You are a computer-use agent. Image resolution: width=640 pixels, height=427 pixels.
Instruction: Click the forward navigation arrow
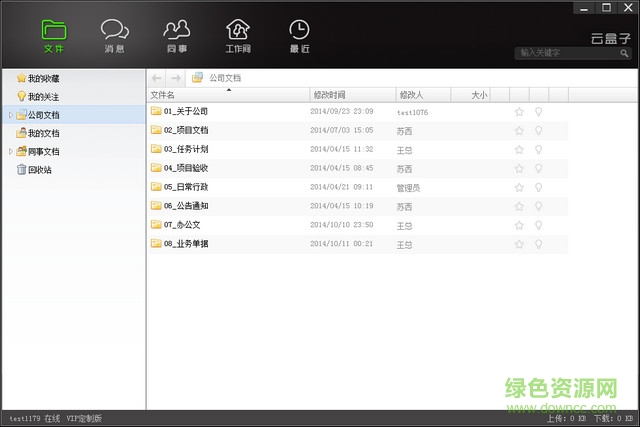click(175, 77)
